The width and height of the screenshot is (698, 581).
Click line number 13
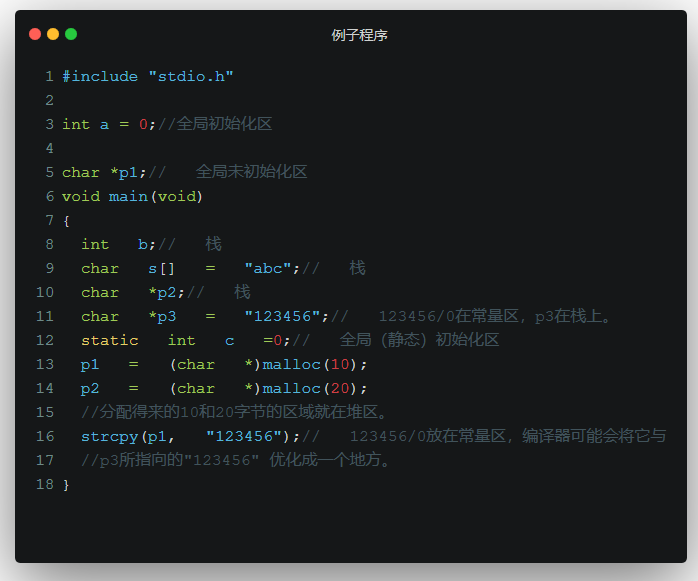coord(45,365)
